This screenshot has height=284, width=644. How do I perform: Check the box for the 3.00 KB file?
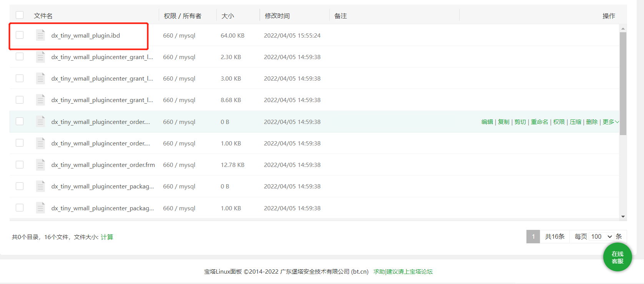click(x=20, y=78)
